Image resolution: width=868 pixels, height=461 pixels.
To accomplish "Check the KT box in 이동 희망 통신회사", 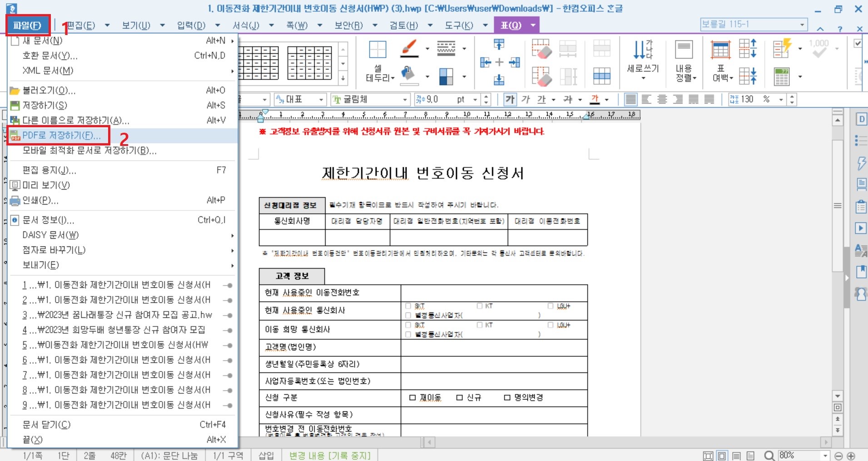I will (x=479, y=325).
